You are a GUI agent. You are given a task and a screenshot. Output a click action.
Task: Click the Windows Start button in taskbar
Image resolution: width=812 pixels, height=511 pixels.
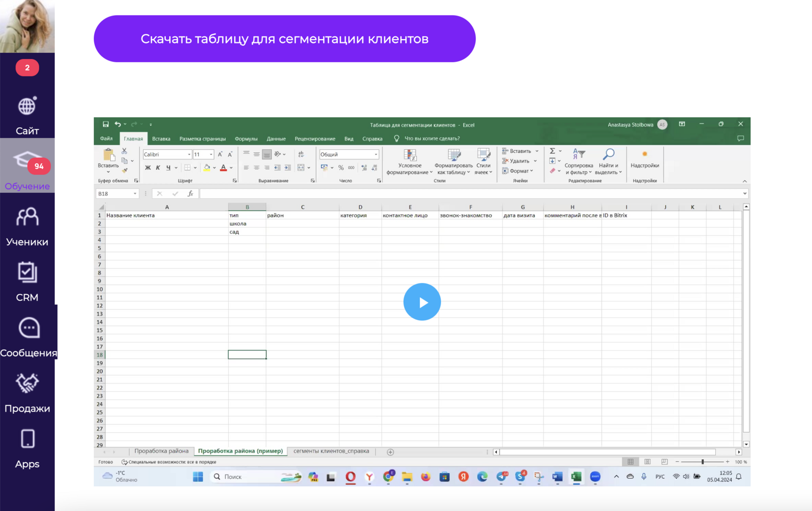(198, 477)
